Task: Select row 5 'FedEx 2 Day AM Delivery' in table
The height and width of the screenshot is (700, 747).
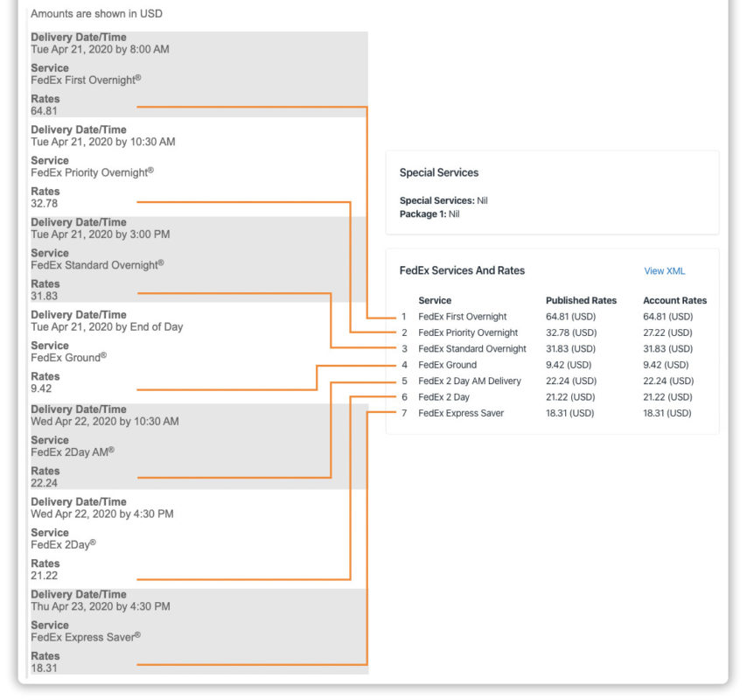Action: [x=470, y=381]
